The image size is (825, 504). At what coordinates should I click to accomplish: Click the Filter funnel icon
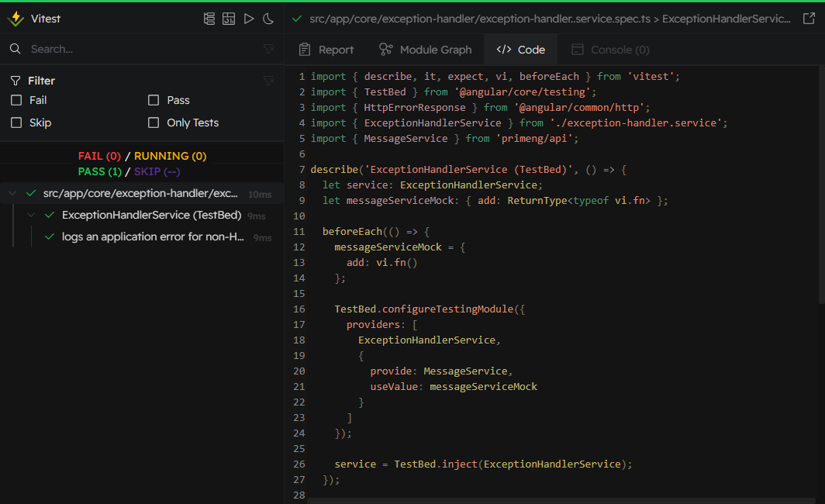coord(16,81)
